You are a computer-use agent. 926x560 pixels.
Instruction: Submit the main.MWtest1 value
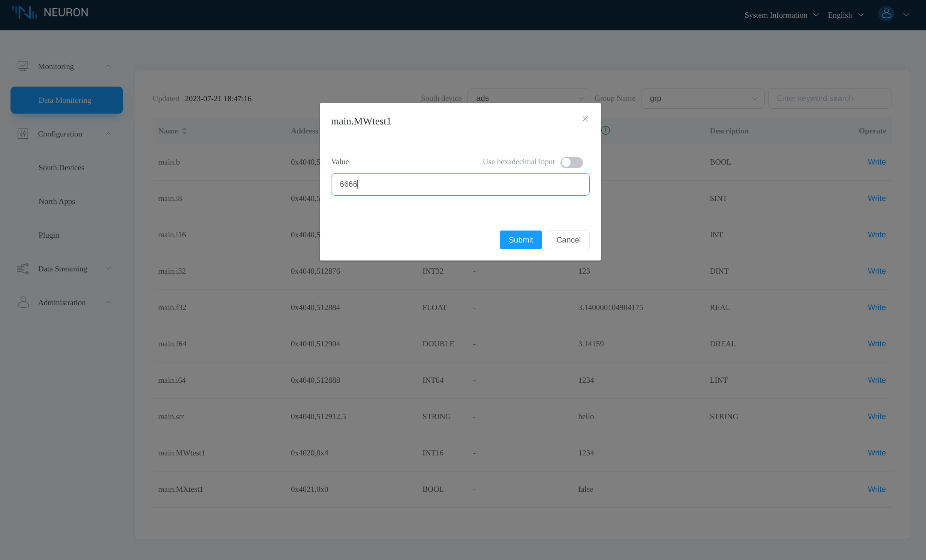click(520, 240)
